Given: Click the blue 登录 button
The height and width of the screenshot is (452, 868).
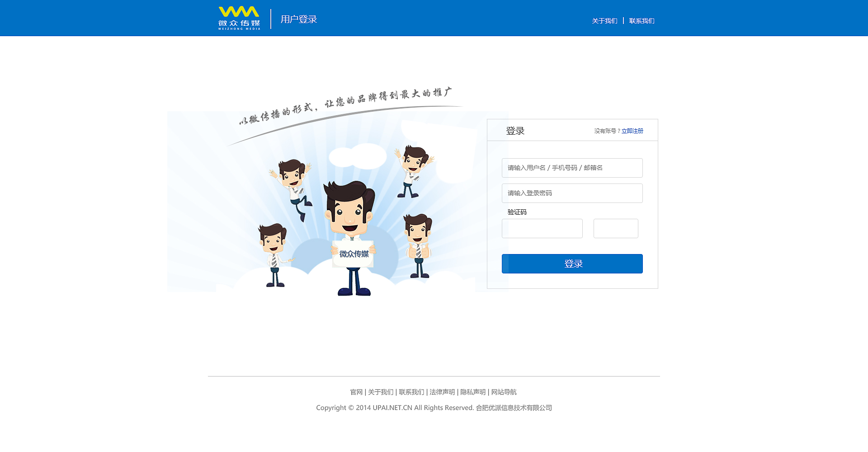Looking at the screenshot, I should (572, 264).
